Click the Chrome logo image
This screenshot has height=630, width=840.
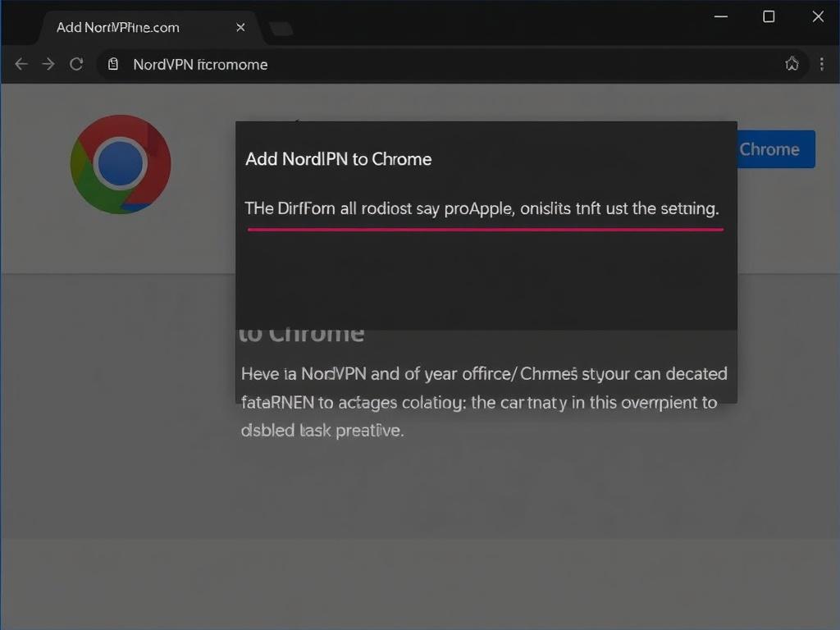tap(121, 164)
